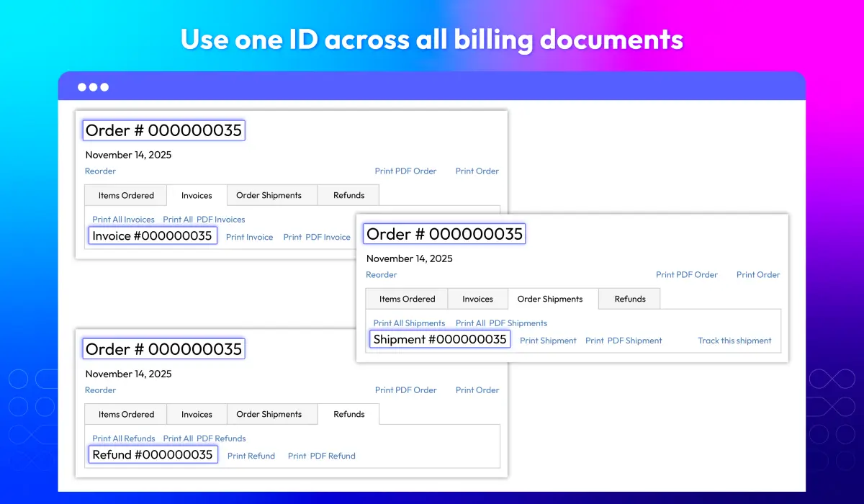Screen dimensions: 864x504
Task: Click the Print PDF Refund link
Action: tap(321, 456)
